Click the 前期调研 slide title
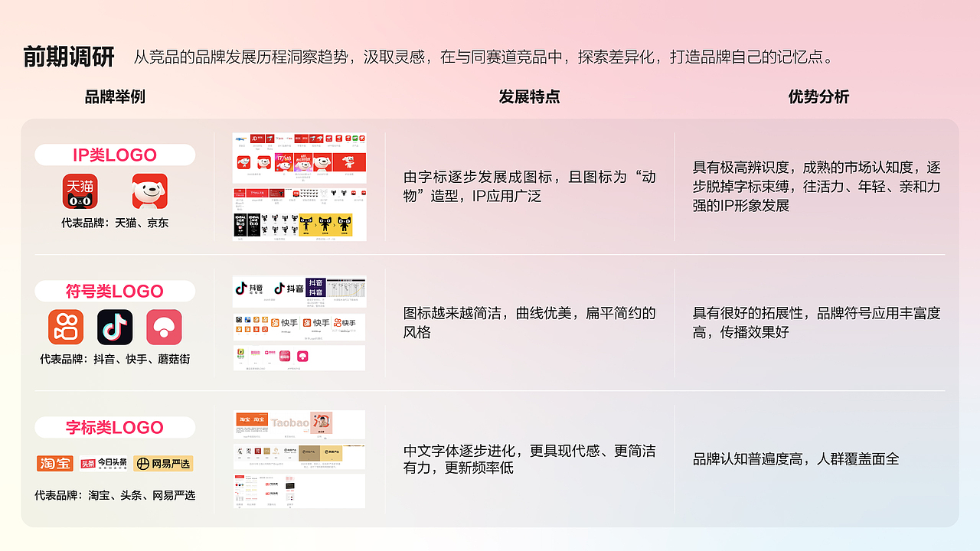Screen dimensions: 980x551 (x=69, y=57)
